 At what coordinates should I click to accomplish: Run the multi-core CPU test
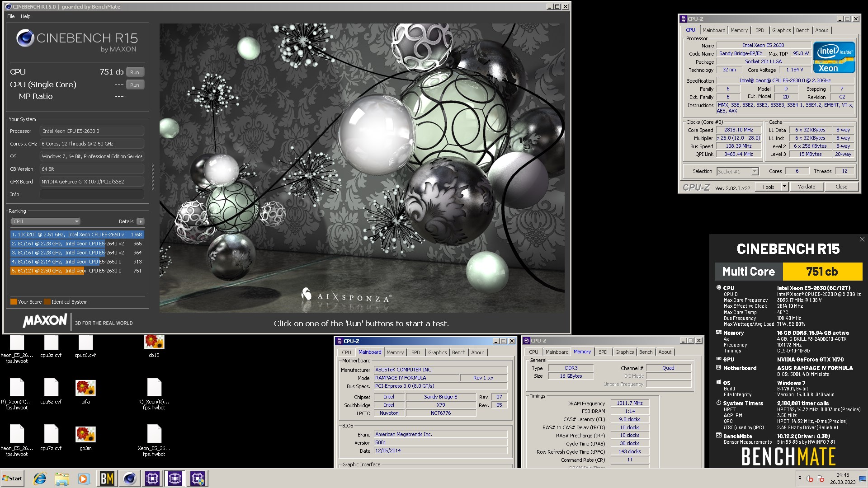[x=135, y=72]
